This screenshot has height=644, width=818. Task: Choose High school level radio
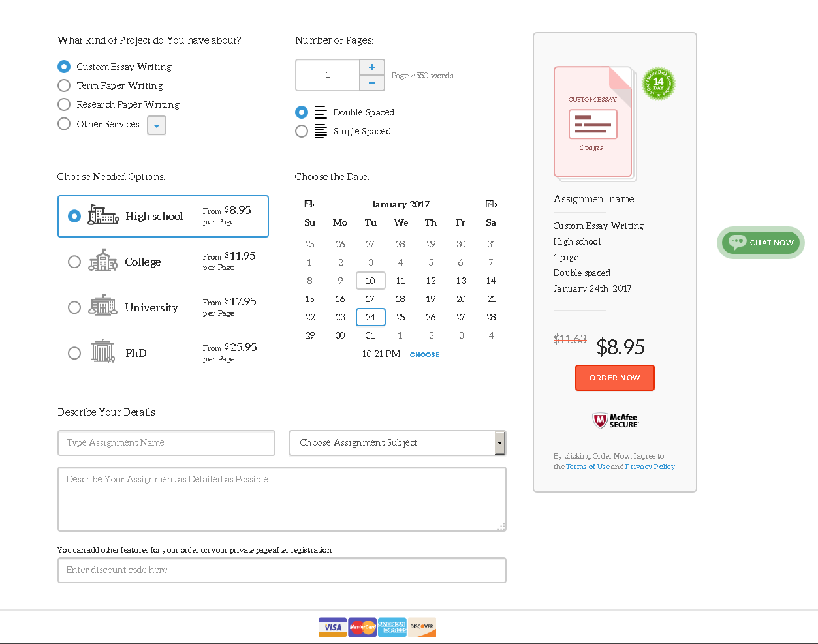[x=74, y=216]
